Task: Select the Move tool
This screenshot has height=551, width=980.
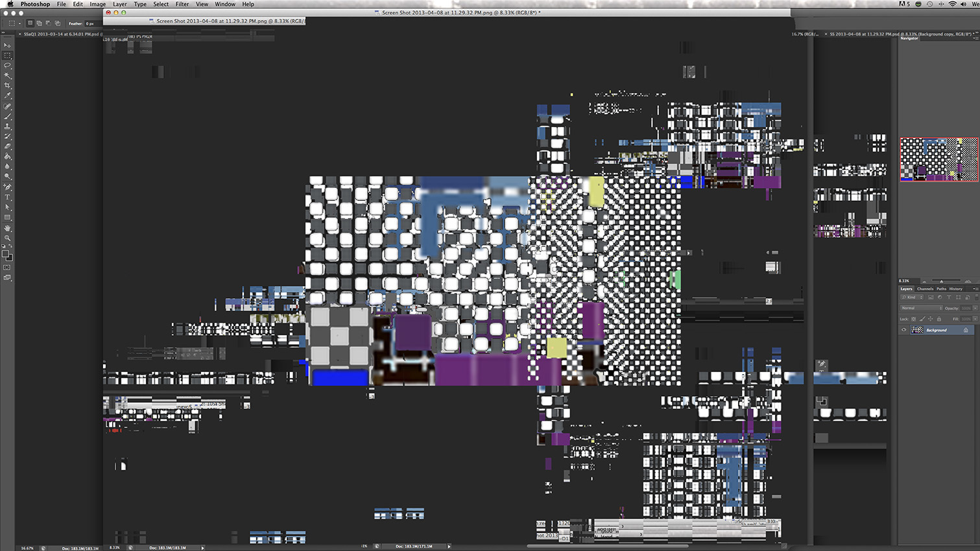Action: point(7,45)
